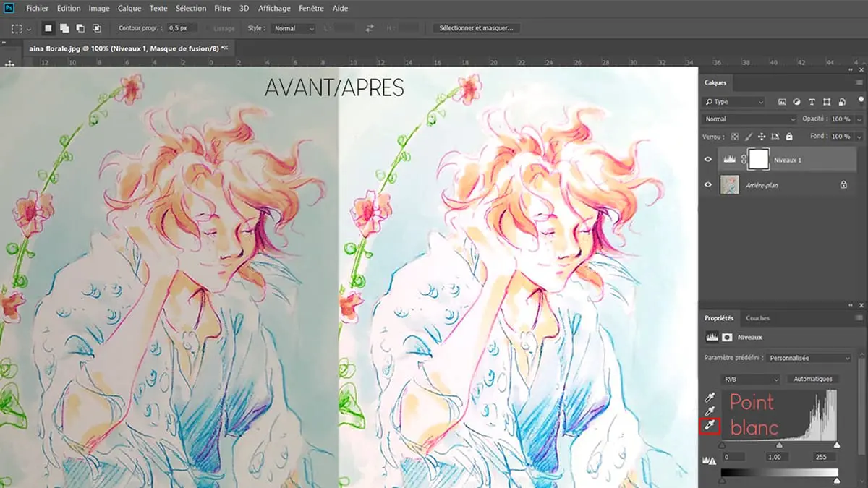Pick the white point eyedropper
Image resolution: width=868 pixels, height=488 pixels.
tap(710, 426)
